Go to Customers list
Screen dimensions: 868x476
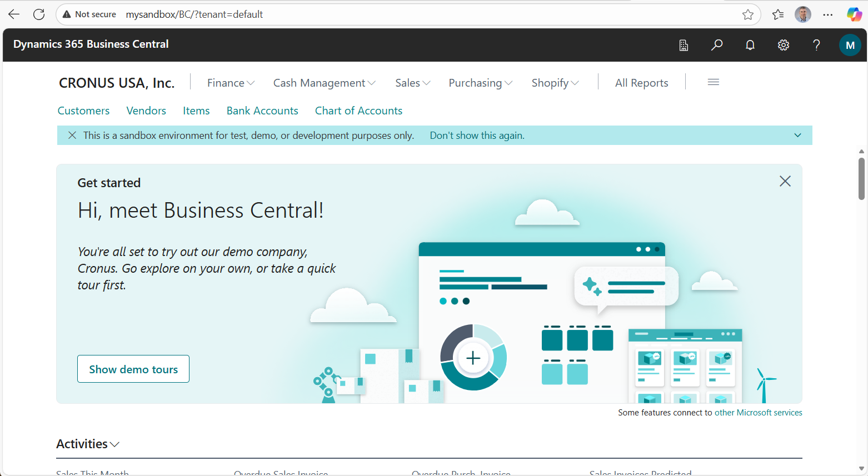point(84,111)
